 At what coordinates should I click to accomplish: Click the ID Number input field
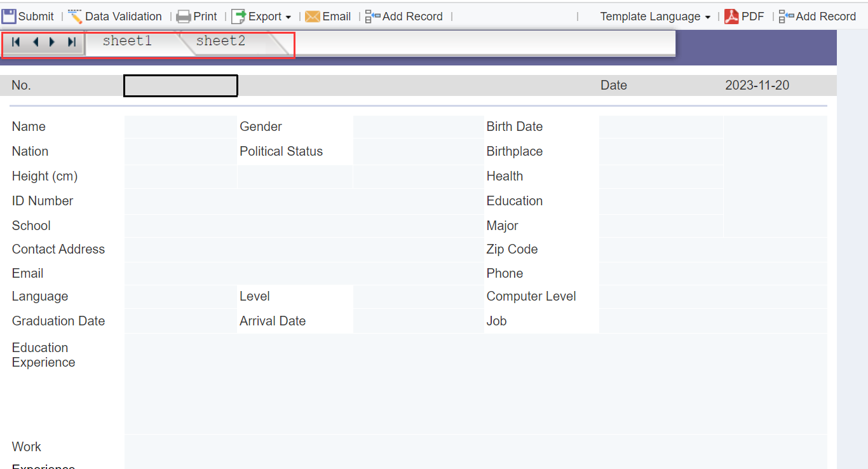click(304, 201)
